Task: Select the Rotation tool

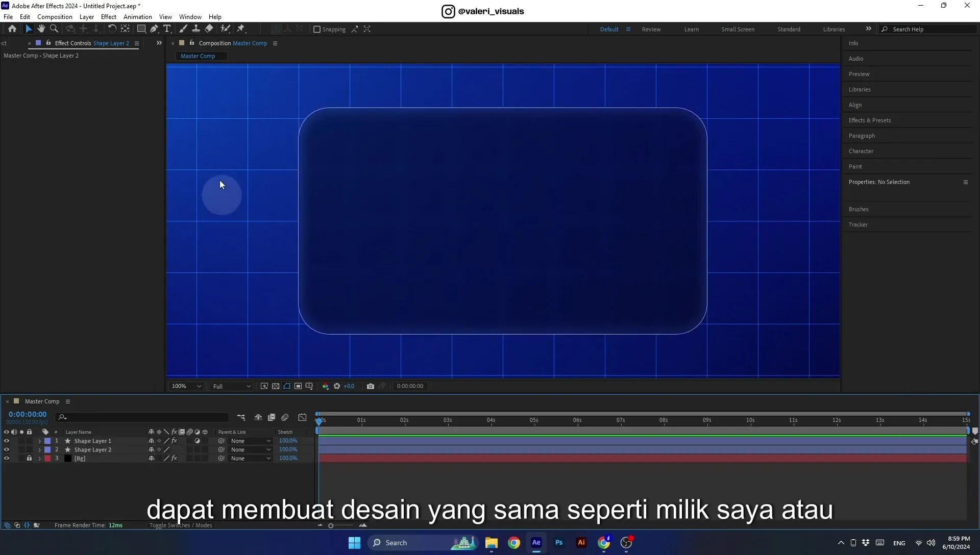Action: coord(112,29)
